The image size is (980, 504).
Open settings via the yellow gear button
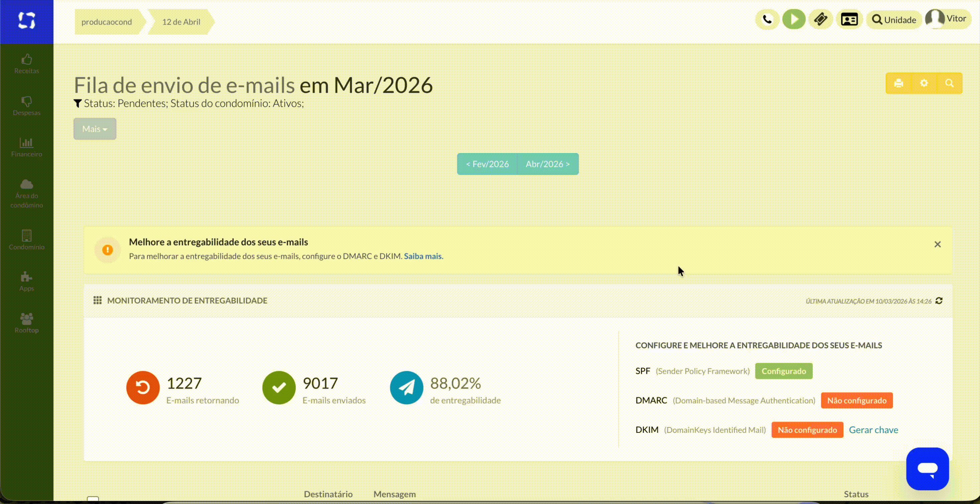point(924,83)
